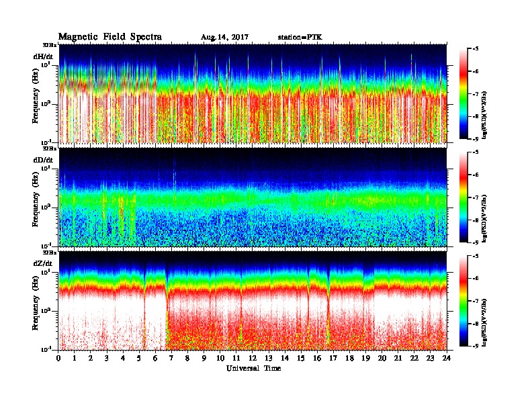Click the 'station=PTK' label
The height and width of the screenshot is (411, 532).
click(x=300, y=38)
